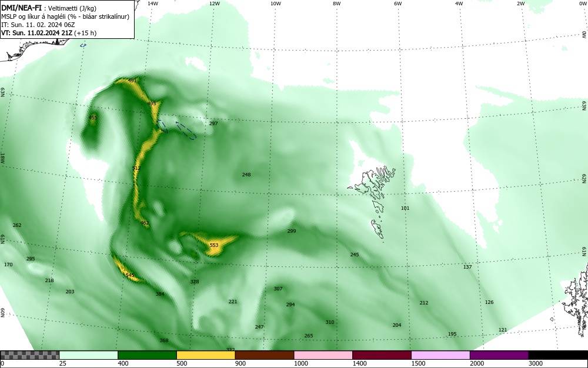588x368 pixels.
Task: Click the 18W longitude label
Action: (2, 158)
